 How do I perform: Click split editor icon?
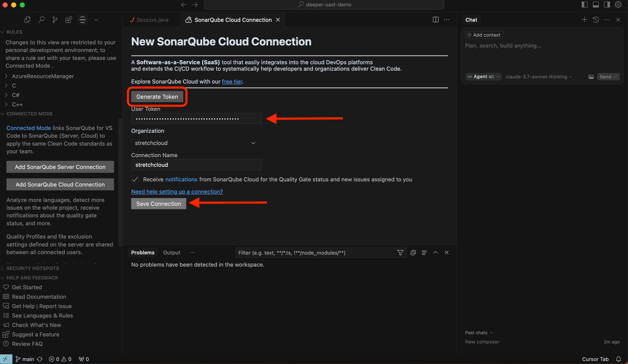click(x=435, y=20)
